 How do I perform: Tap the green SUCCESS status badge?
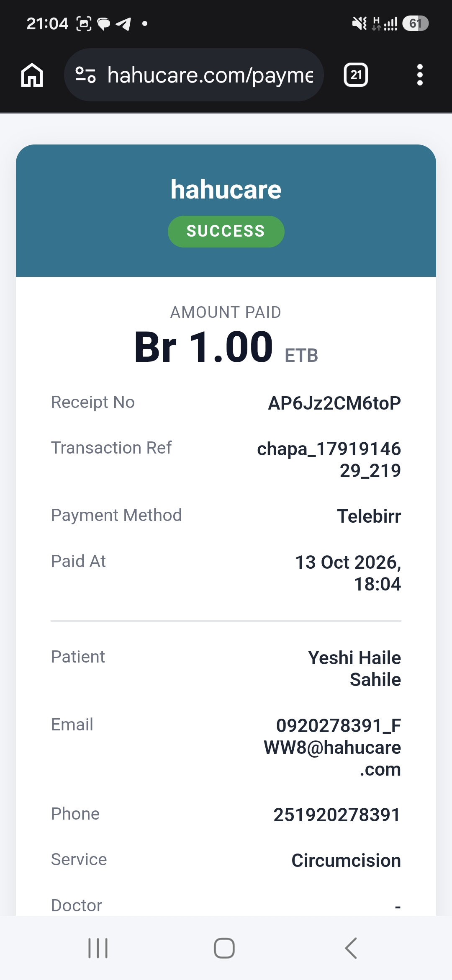[x=226, y=231]
